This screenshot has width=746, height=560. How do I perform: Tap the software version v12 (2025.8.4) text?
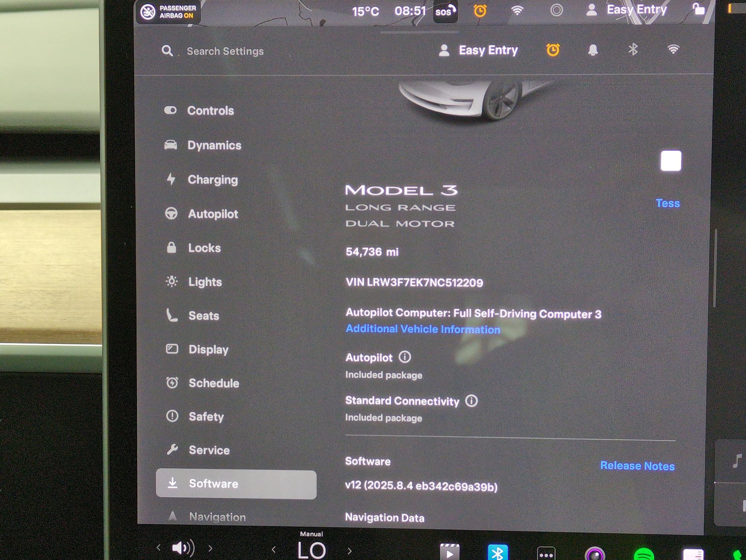click(x=421, y=486)
